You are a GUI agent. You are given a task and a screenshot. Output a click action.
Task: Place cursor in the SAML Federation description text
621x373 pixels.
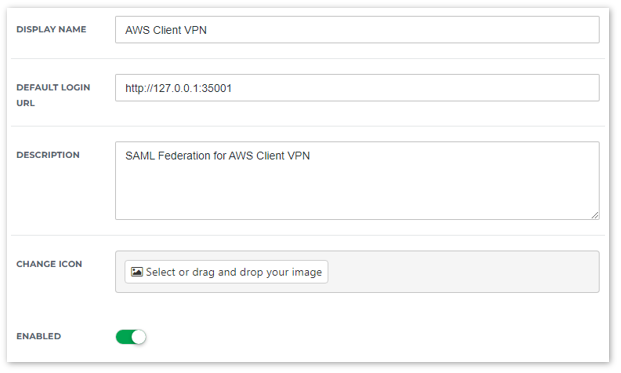217,156
